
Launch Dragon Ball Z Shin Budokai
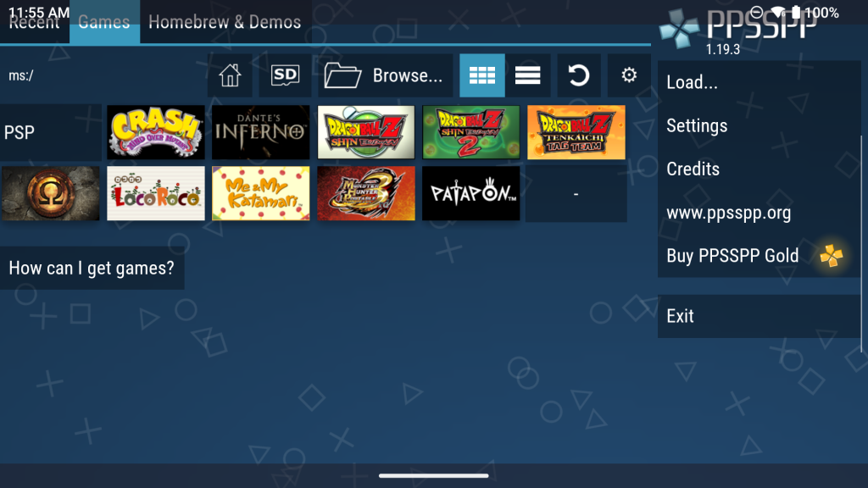pos(366,132)
